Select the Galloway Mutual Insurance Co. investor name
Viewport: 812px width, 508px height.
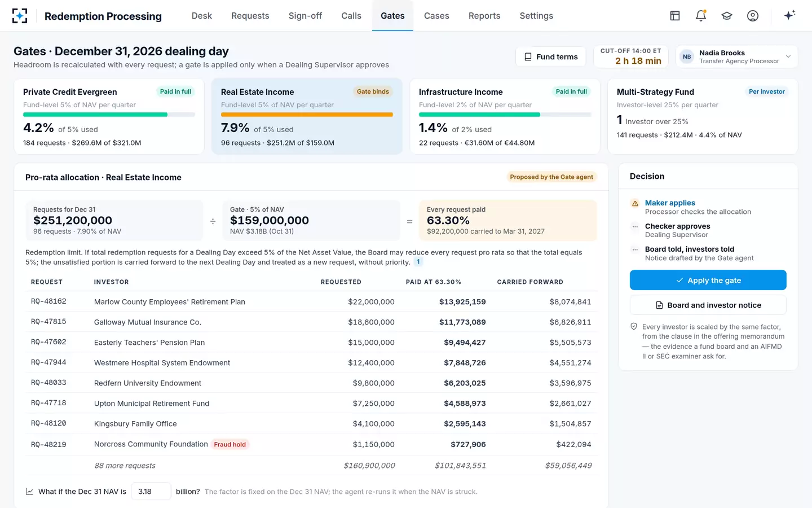(x=148, y=322)
